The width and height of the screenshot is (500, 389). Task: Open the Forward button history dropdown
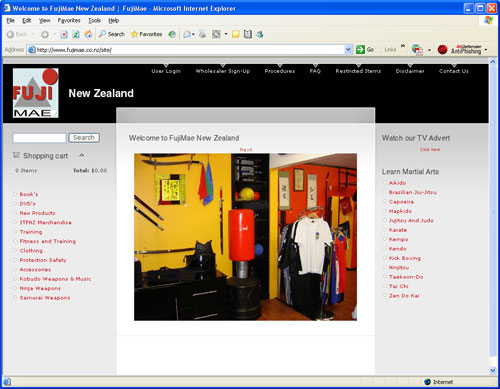[x=54, y=34]
